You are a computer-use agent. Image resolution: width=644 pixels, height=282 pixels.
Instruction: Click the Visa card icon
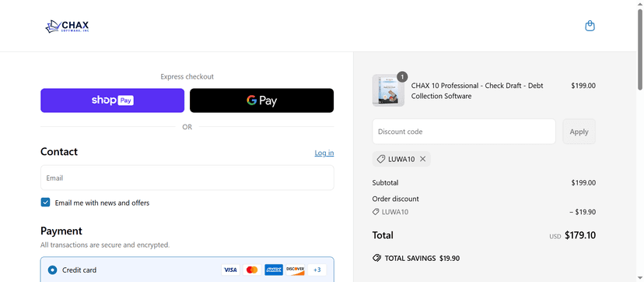pos(231,270)
